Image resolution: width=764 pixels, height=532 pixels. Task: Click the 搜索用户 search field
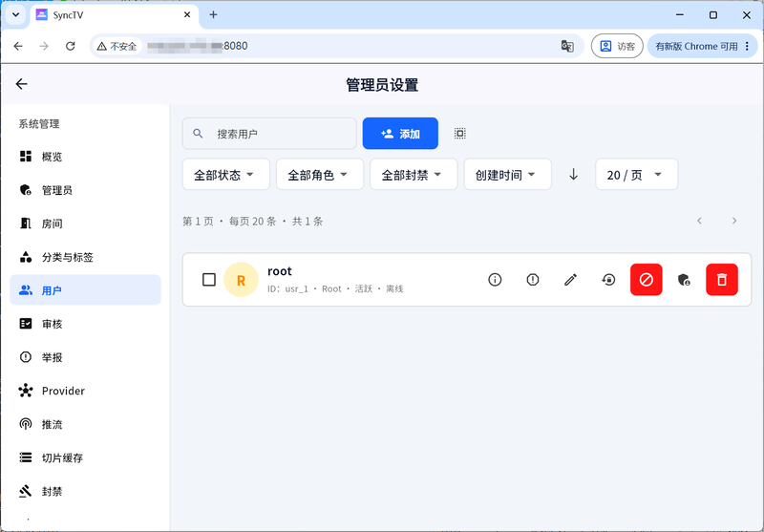[x=269, y=134]
